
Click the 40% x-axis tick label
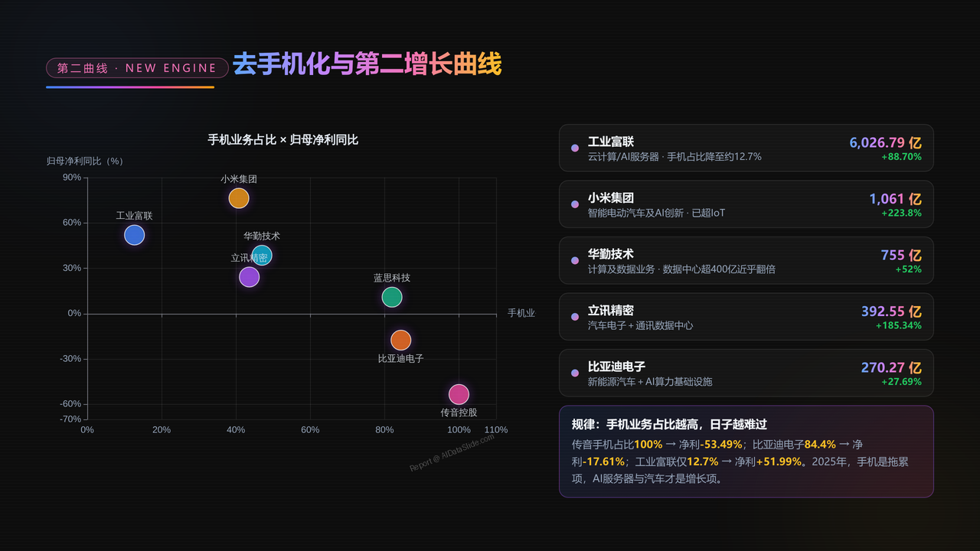point(236,430)
